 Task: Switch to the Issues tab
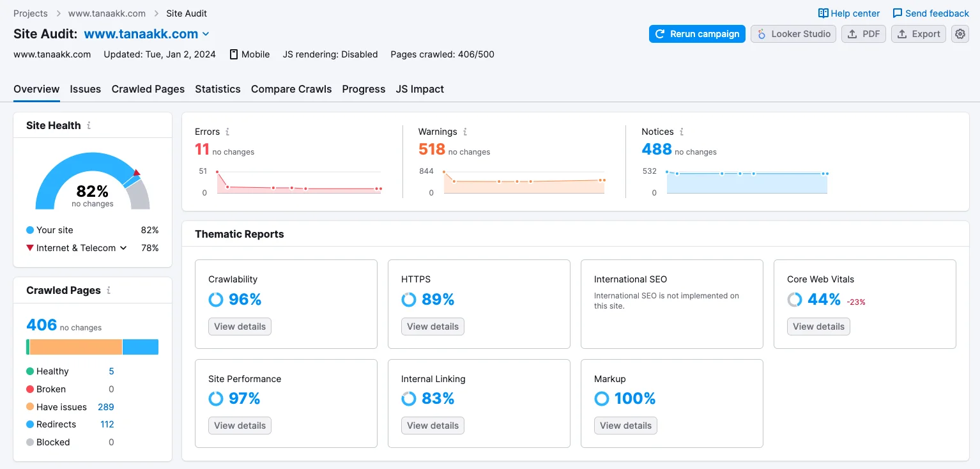coord(86,89)
